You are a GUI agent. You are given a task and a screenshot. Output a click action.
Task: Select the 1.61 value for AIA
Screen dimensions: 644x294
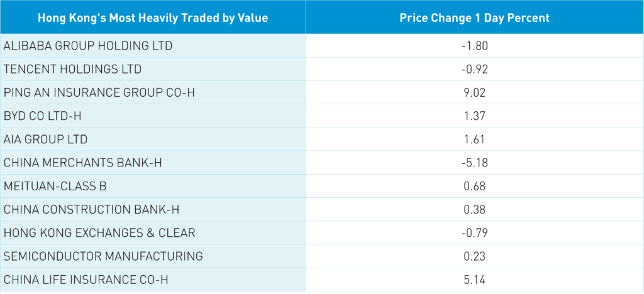(x=474, y=139)
